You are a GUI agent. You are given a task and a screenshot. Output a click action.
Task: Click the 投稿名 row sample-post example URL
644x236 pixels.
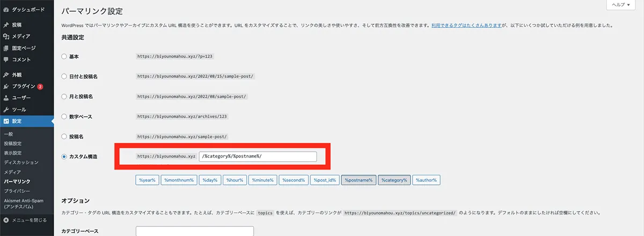(x=182, y=137)
